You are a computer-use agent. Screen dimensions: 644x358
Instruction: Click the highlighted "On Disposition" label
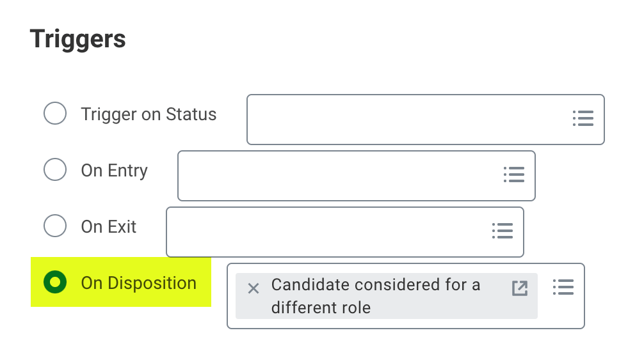pyautogui.click(x=138, y=283)
